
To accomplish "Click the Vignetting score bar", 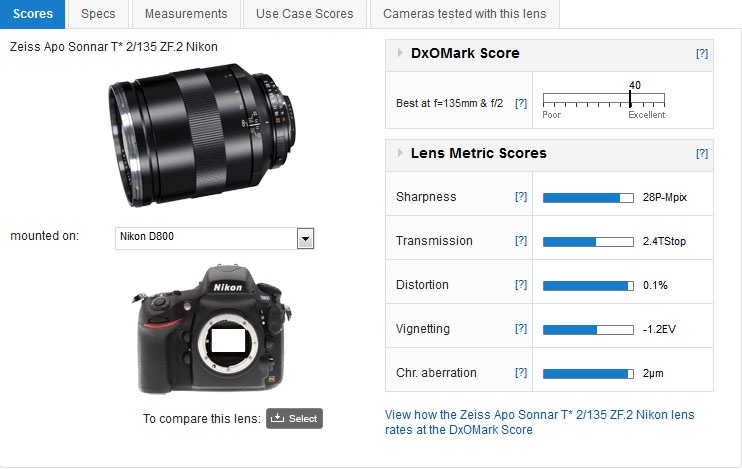I will 588,330.
